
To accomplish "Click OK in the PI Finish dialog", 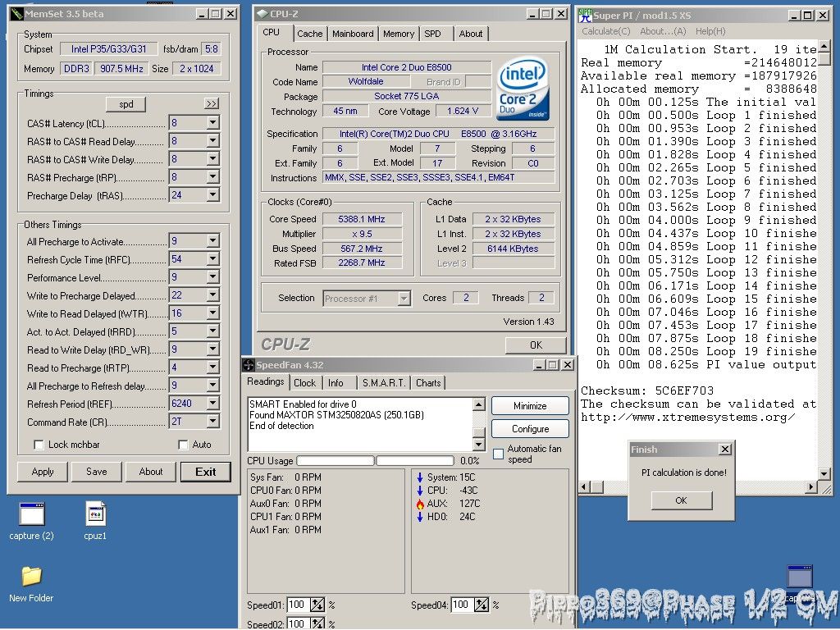I will (x=681, y=500).
